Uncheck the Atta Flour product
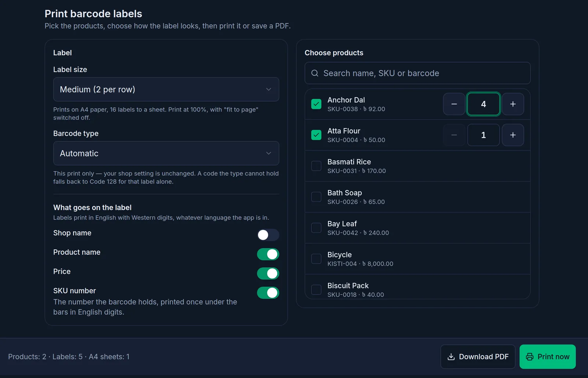The image size is (588, 378). (x=316, y=135)
